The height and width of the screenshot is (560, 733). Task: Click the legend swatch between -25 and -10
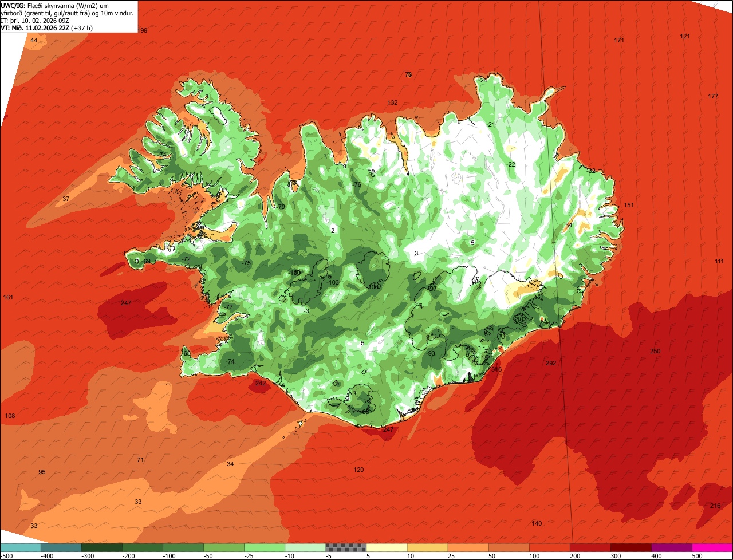[x=264, y=547]
